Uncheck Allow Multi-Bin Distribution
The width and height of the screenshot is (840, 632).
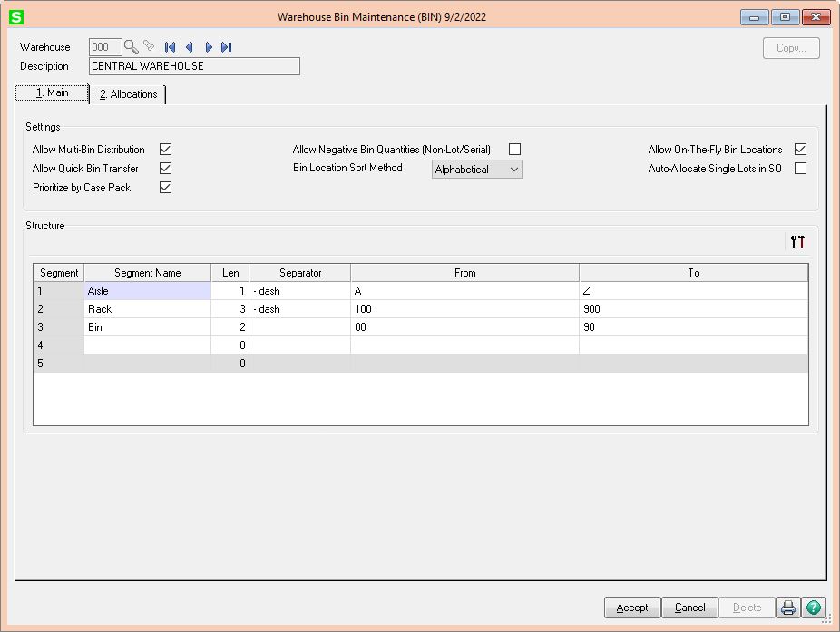pos(165,150)
